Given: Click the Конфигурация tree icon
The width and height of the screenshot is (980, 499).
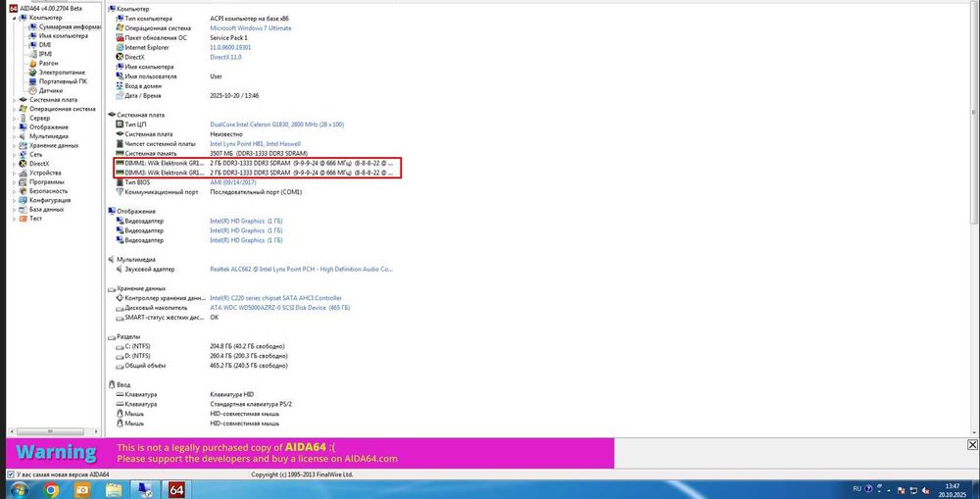Looking at the screenshot, I should (24, 200).
